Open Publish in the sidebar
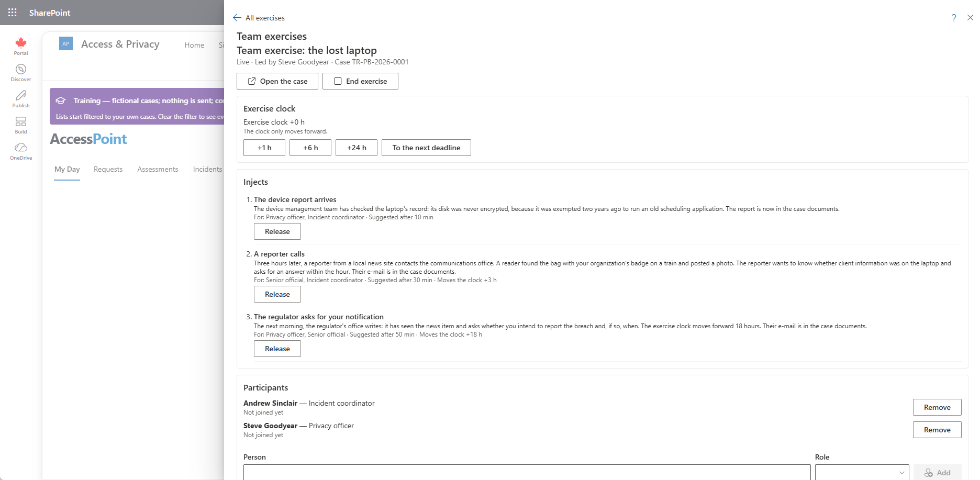 coord(21,99)
